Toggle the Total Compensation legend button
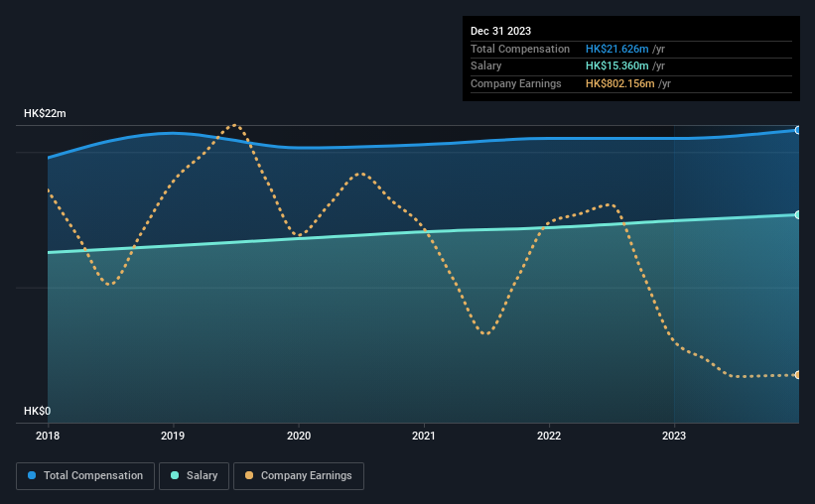Screen dimensions: 815x504 pos(85,476)
